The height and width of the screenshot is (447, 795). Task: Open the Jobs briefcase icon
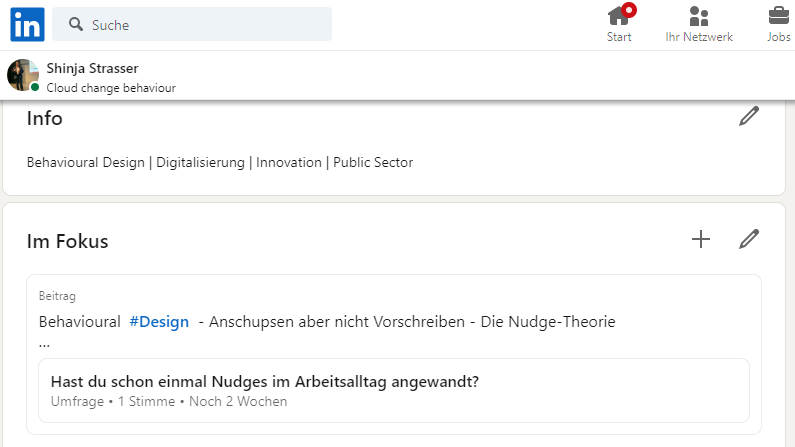(x=778, y=17)
